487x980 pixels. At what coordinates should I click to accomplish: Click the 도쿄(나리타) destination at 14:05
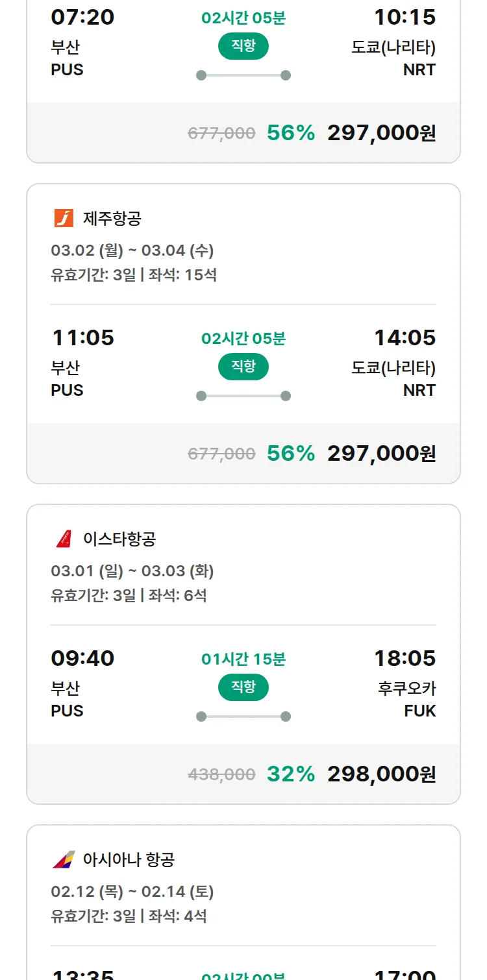coord(393,368)
